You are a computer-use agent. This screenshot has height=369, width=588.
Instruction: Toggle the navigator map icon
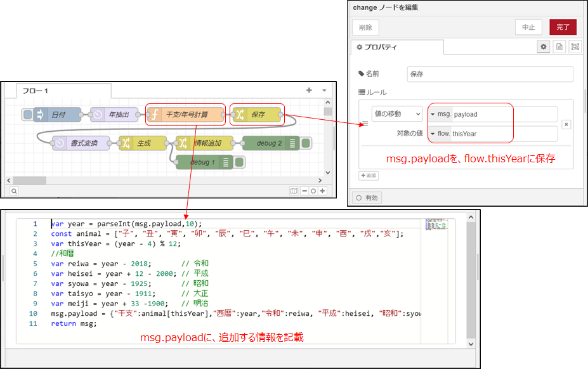pos(294,190)
